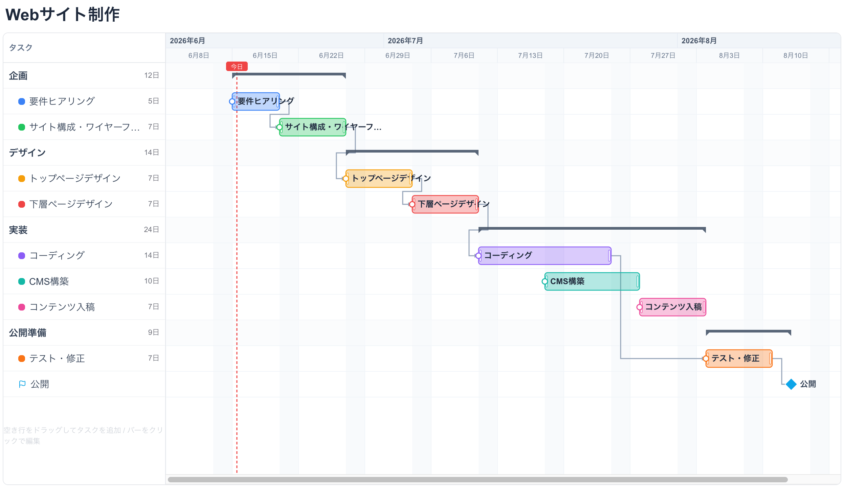Click the right-end grip of CMS構築 bar
The width and height of the screenshot is (844, 504).
(638, 281)
